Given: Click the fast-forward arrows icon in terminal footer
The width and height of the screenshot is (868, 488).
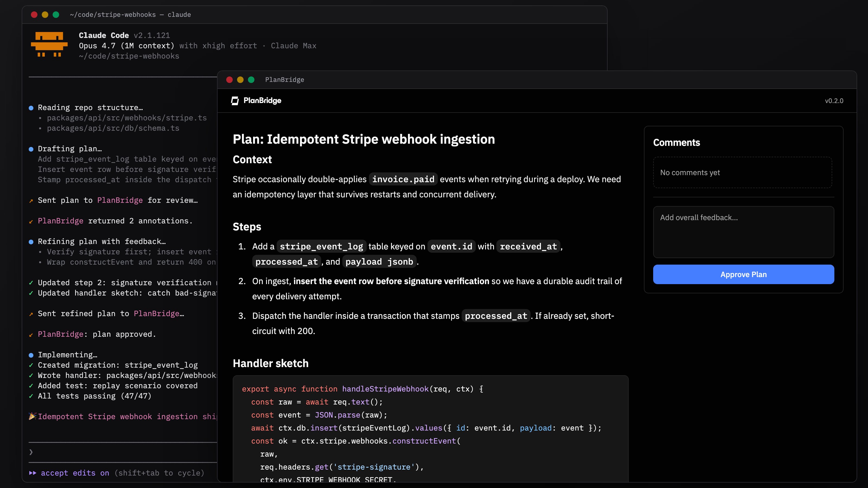Looking at the screenshot, I should tap(33, 473).
